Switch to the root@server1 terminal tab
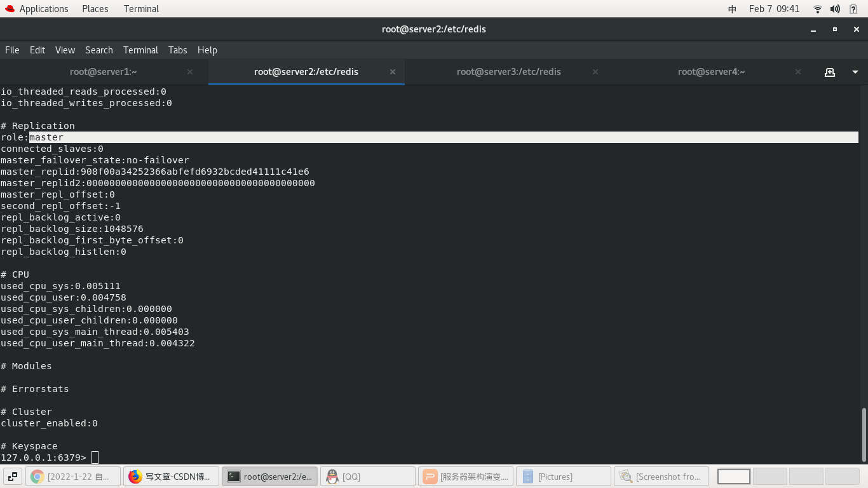Viewport: 868px width, 488px height. coord(103,72)
